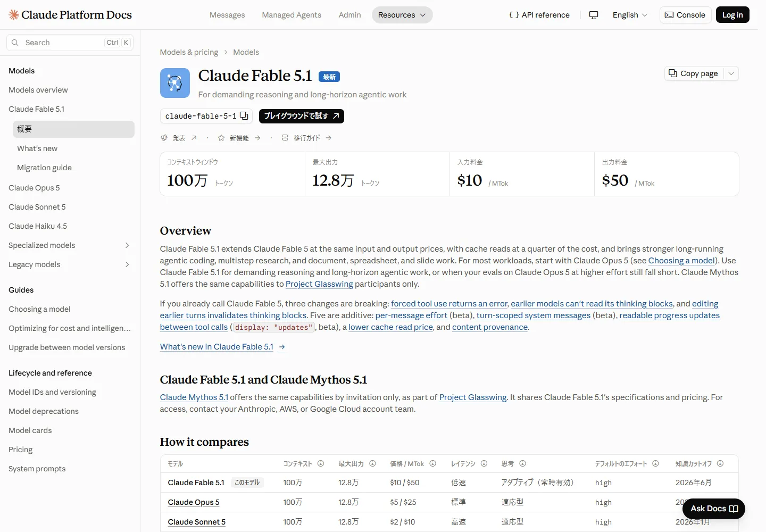Follow the lower cache read price link

tap(390, 327)
